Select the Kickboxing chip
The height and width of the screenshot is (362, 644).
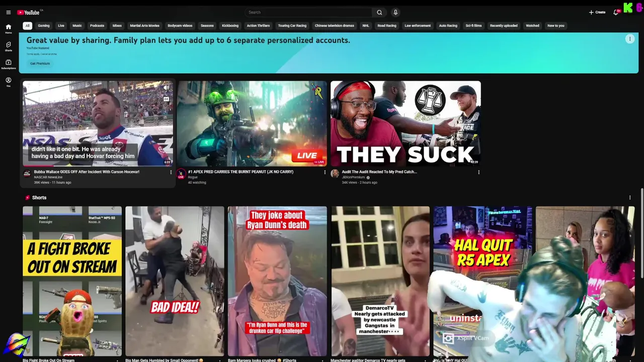coord(230,26)
